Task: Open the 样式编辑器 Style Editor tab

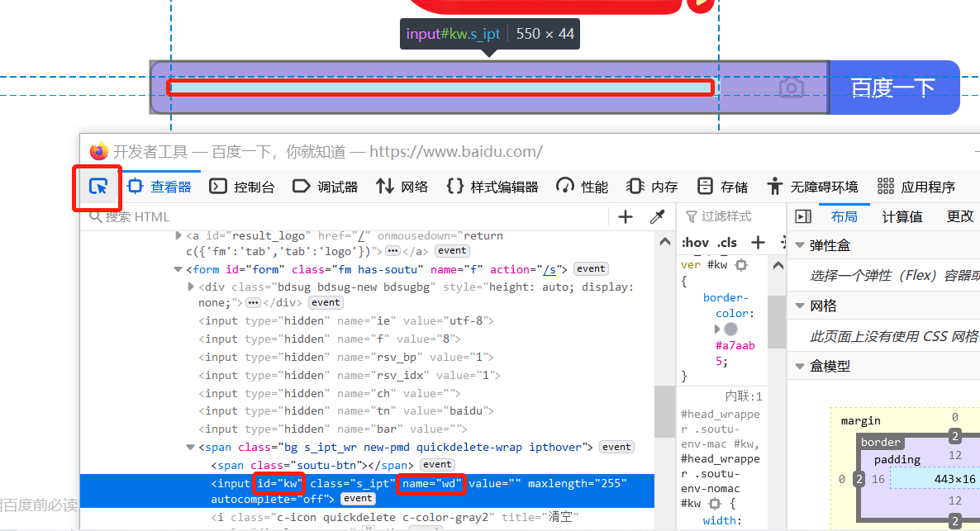Action: point(493,186)
